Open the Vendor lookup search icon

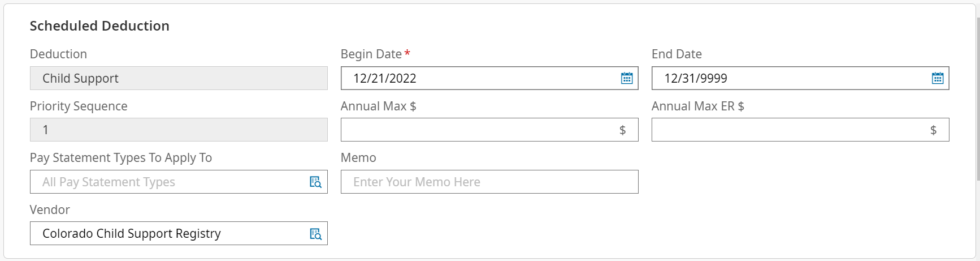(x=315, y=234)
